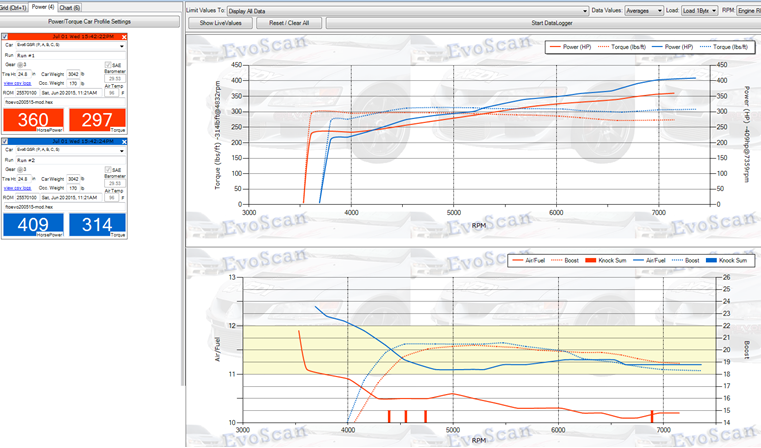Click the blue 314 Torque tile
This screenshot has width=761, height=448.
click(97, 224)
